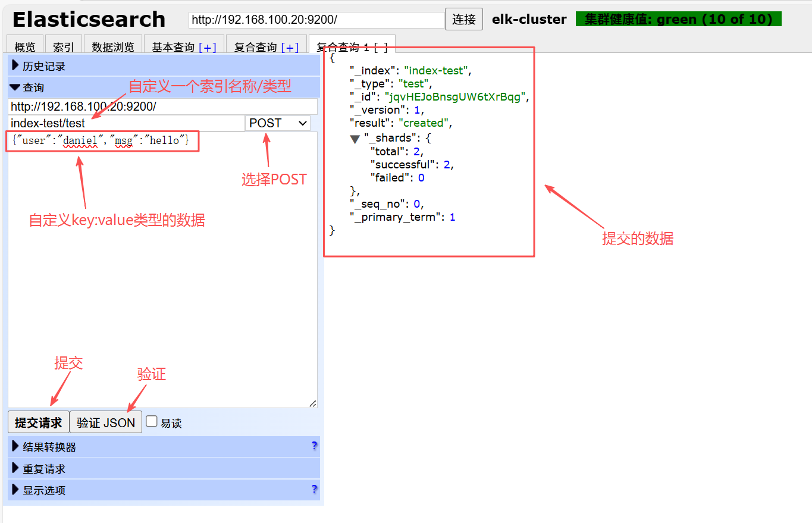Viewport: 812px width, 523px height.
Task: Click the cluster health green status indicator
Action: pyautogui.click(x=679, y=19)
